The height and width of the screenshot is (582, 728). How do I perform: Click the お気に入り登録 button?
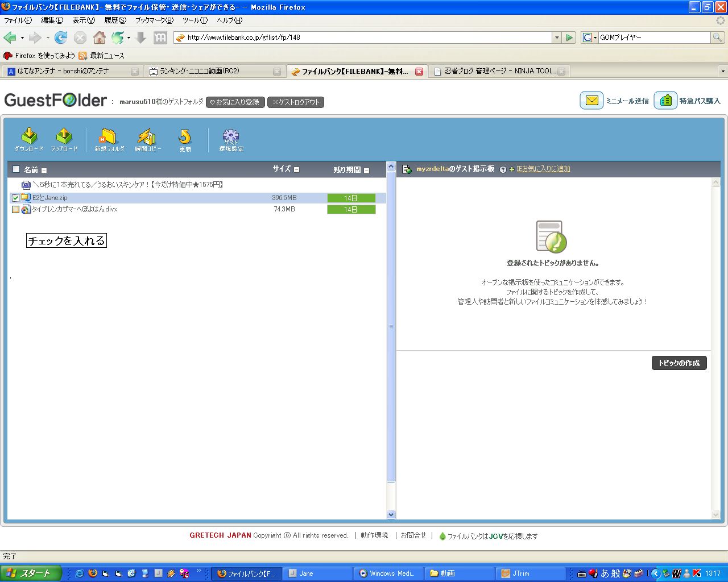click(x=235, y=102)
